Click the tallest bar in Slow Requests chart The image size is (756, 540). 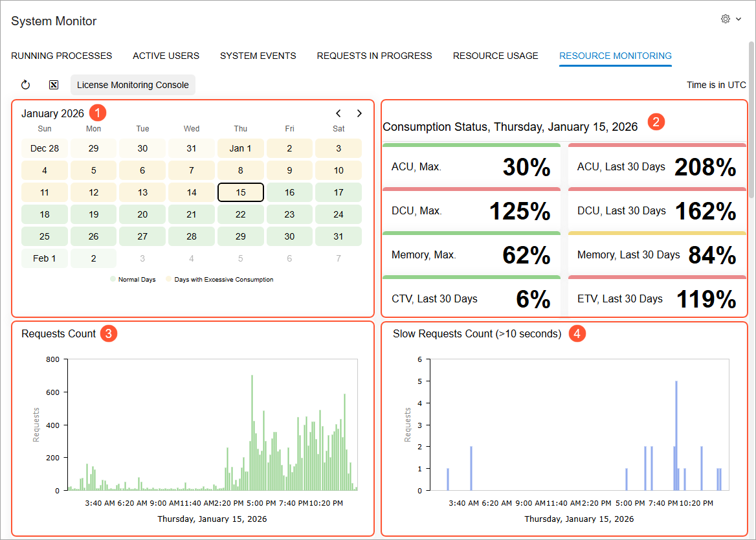click(x=676, y=435)
